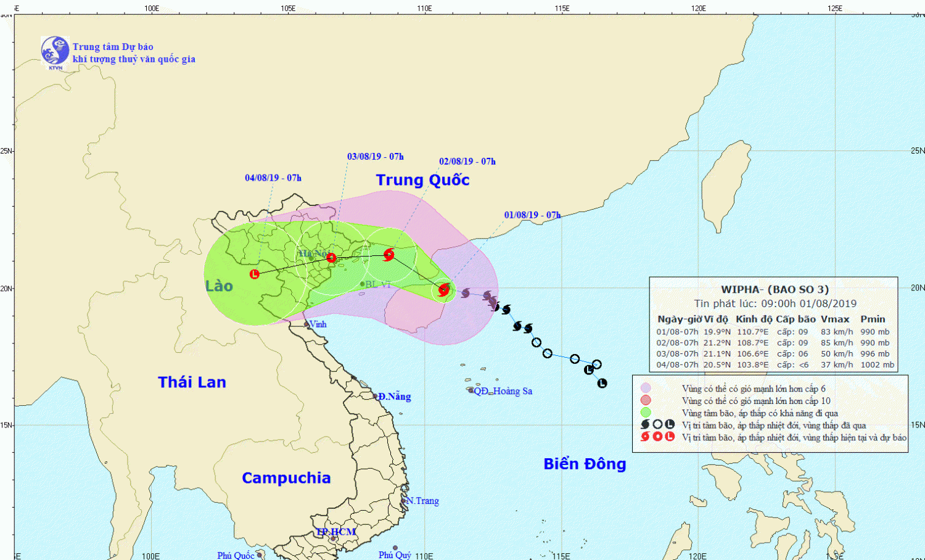
Task: Click the red storm symbol for 02/08/19 forecast
Action: pos(388,255)
